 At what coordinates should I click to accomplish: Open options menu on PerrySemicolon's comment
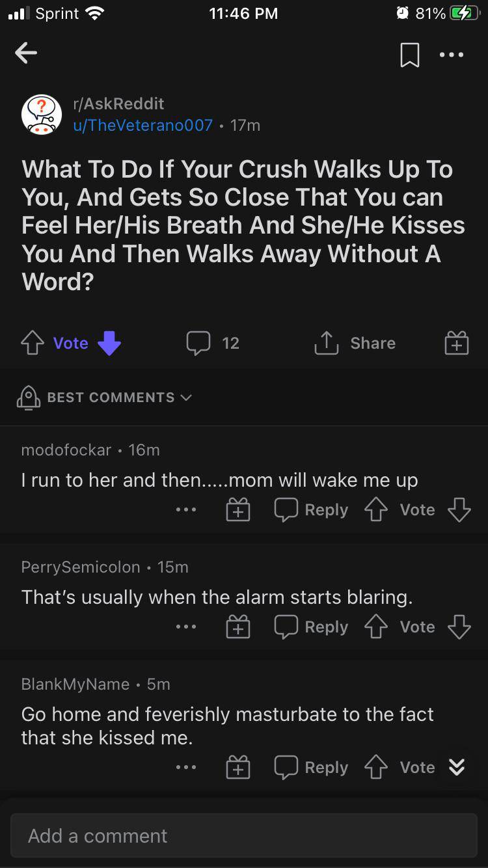tap(185, 627)
